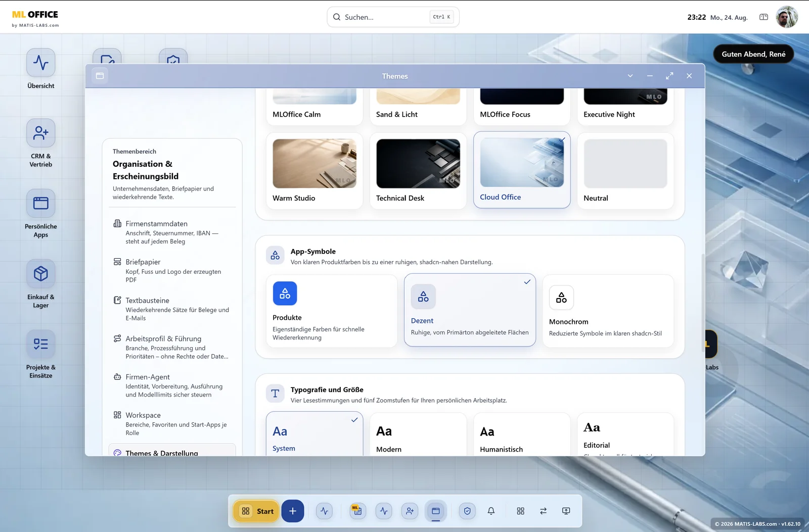Select the System typography option

point(314,434)
